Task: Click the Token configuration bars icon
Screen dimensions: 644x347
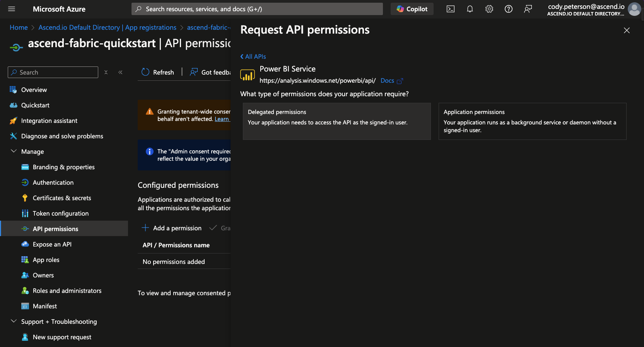Action: click(25, 213)
